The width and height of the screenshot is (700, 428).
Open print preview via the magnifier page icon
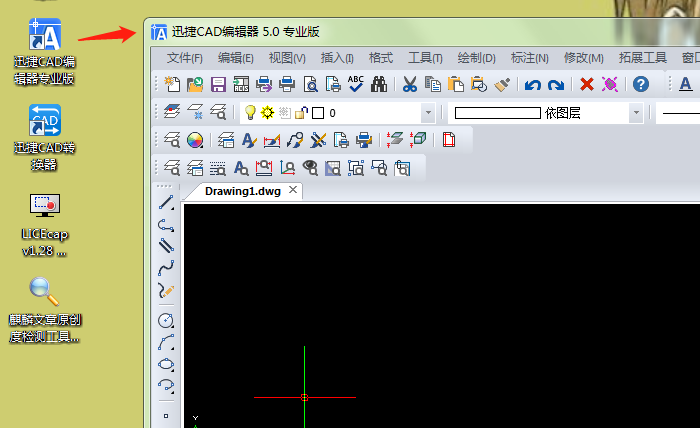(310, 84)
